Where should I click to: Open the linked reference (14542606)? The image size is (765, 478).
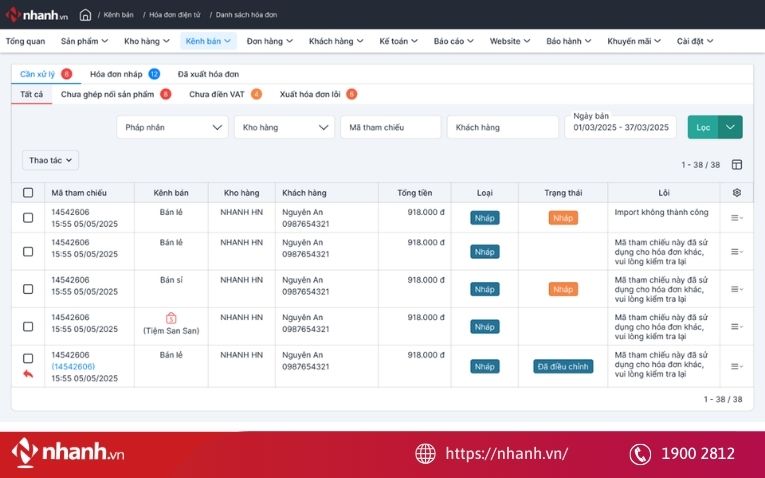click(73, 367)
